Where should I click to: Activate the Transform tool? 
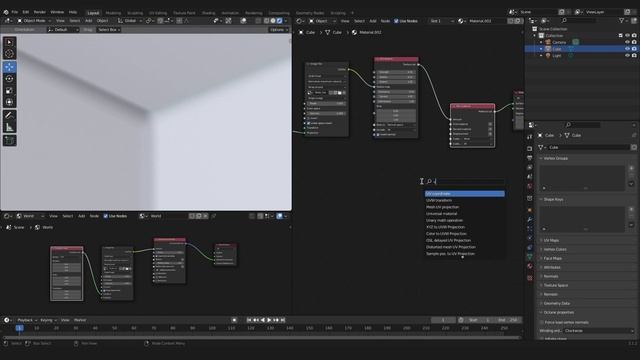point(9,102)
